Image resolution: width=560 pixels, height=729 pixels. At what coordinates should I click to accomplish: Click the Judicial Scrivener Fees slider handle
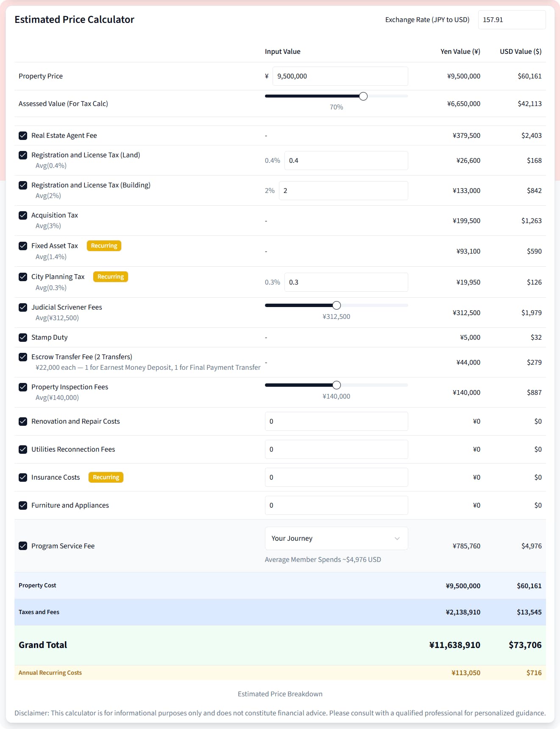click(337, 305)
